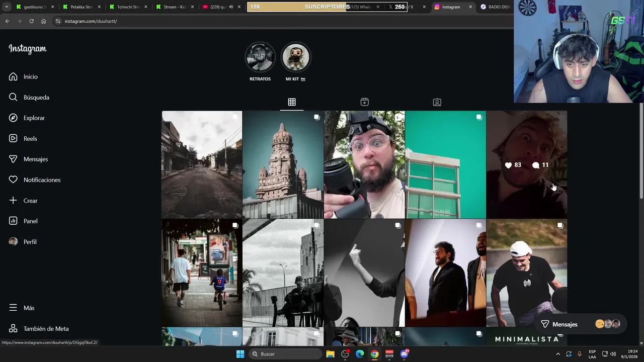Go to Explorar in the sidebar
644x362 pixels.
[x=27, y=118]
